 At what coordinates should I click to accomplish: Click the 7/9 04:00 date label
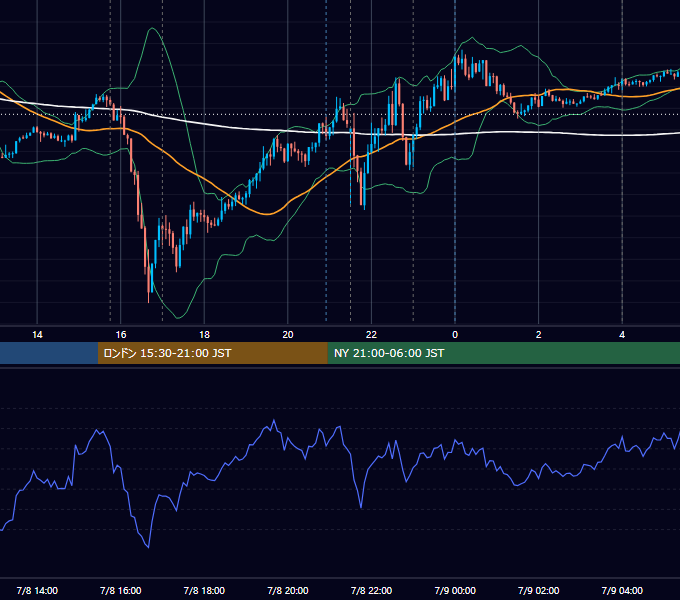[622, 590]
